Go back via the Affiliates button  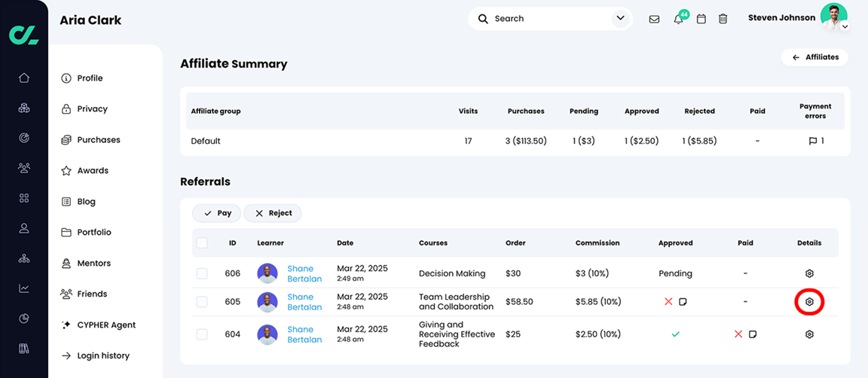(815, 57)
